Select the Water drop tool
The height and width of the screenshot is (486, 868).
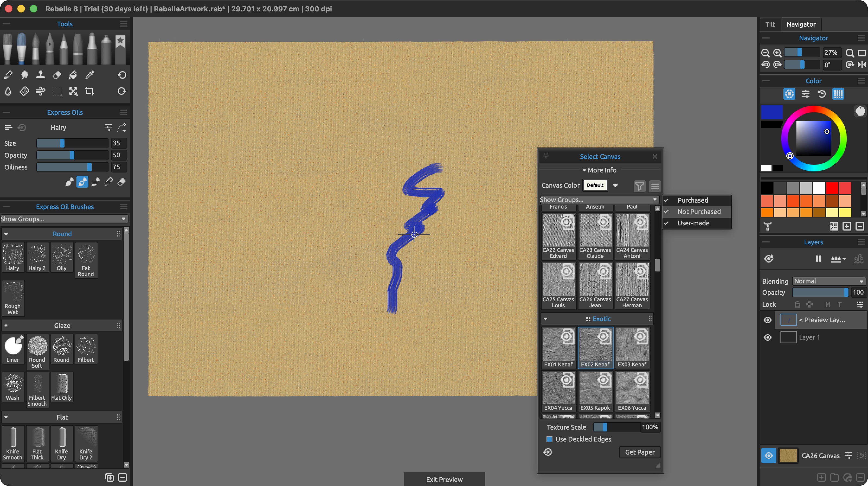click(x=8, y=91)
